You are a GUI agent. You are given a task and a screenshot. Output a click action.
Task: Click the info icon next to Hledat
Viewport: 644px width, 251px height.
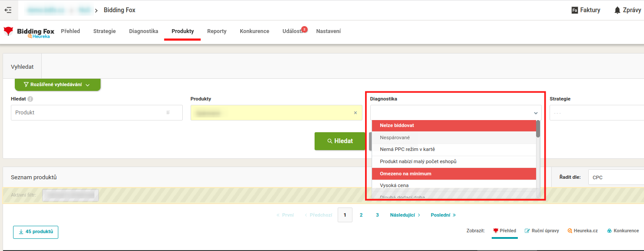click(x=30, y=99)
